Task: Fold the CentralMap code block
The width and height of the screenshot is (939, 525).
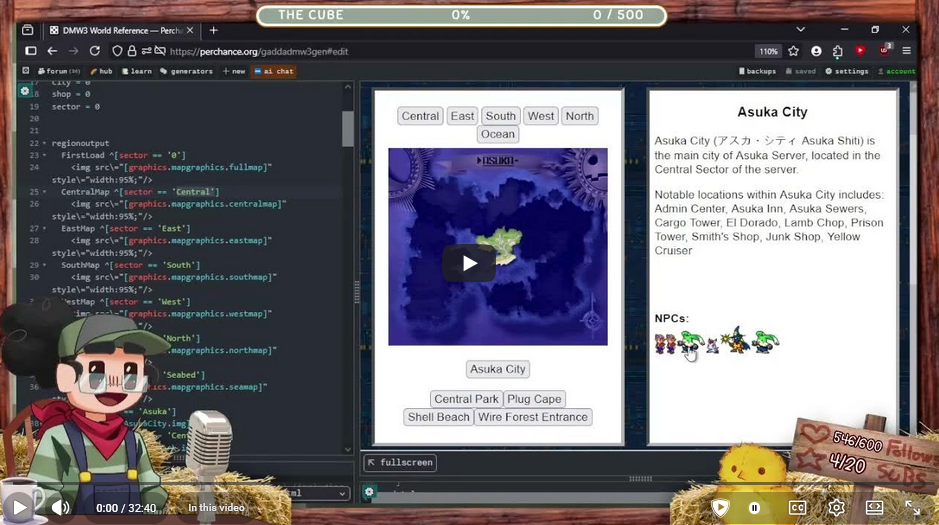Action: pos(46,191)
